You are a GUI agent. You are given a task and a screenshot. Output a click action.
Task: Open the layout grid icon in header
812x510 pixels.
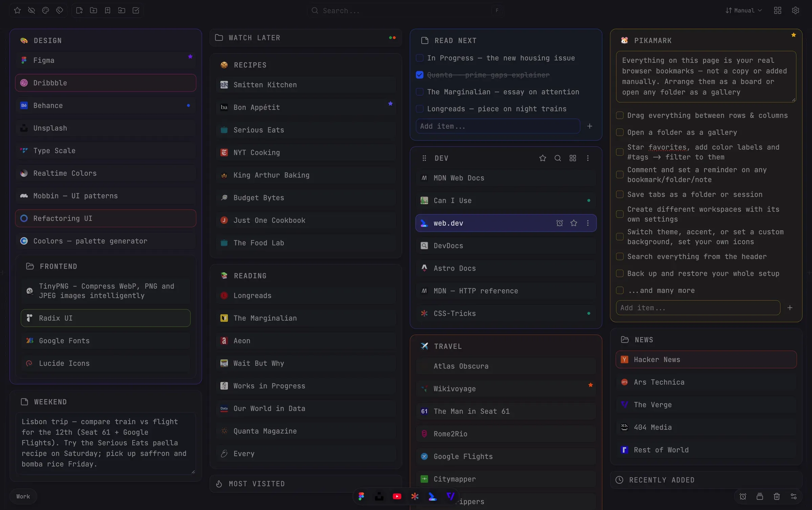pos(777,10)
